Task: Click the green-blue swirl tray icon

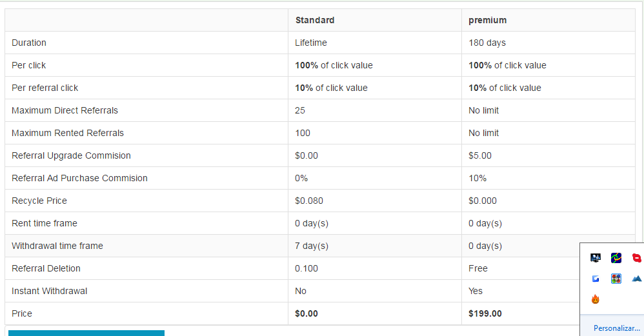Action: click(x=616, y=258)
